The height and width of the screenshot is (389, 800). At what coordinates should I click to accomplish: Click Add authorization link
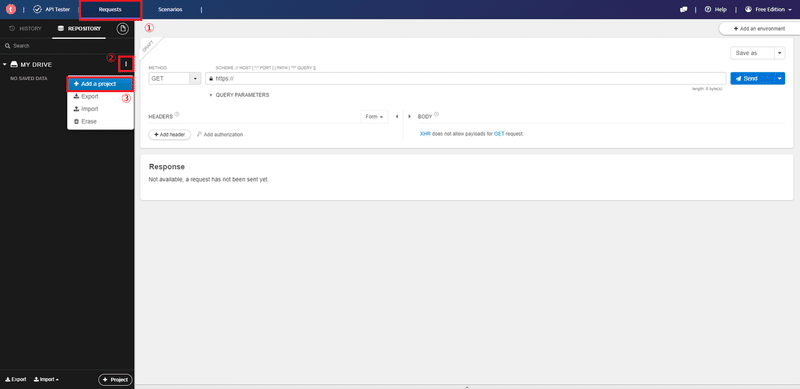pyautogui.click(x=220, y=134)
